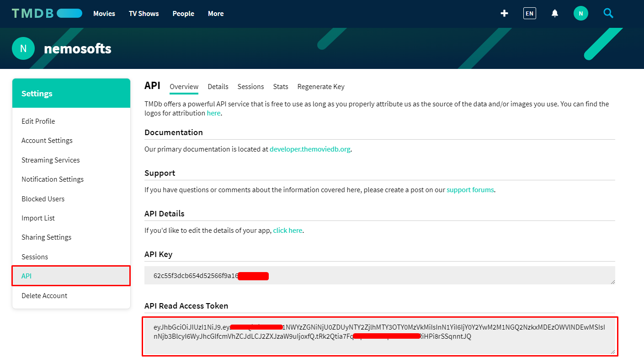
Task: Open the Regenerate Key tab
Action: (x=321, y=87)
